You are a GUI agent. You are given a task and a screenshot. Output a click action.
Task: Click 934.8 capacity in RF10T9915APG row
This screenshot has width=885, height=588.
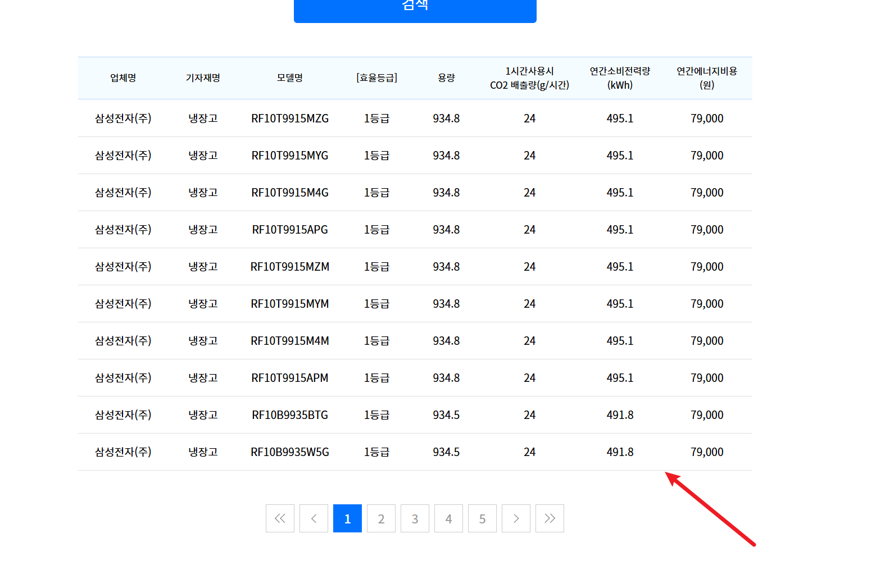coord(446,230)
